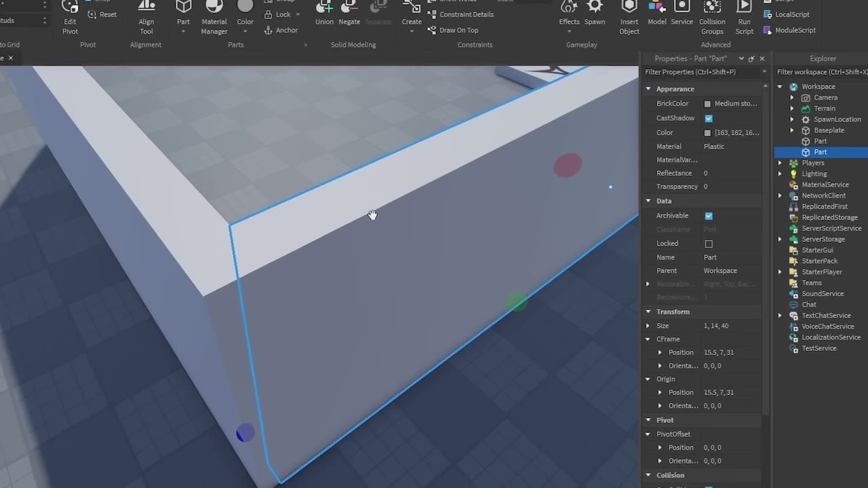
Task: Insert a new Part with the cube icon
Action: click(184, 7)
